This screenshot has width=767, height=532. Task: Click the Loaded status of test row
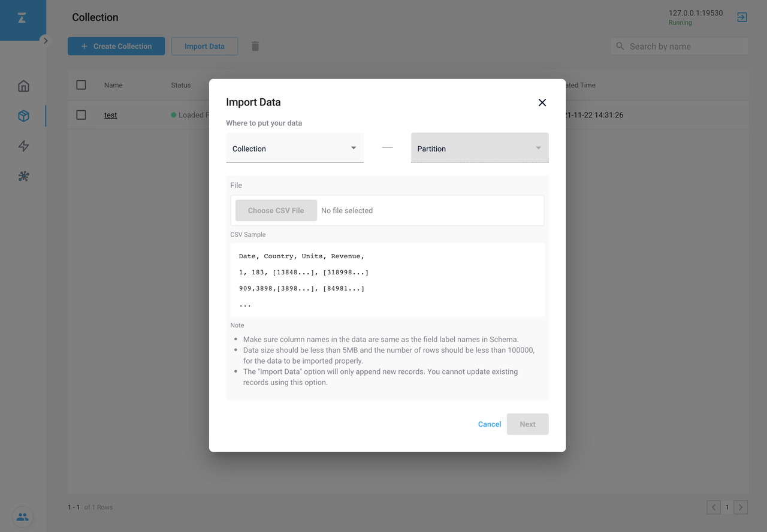pos(190,115)
